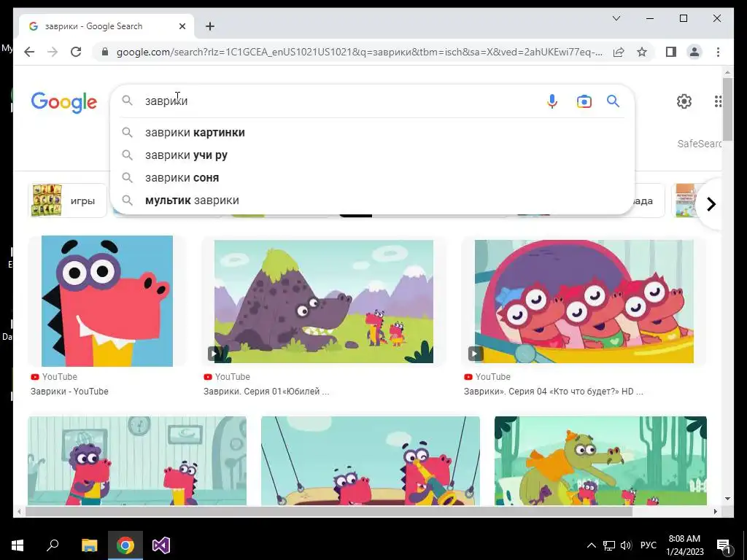Click the horizontal scrollbar thumb
747x560 pixels.
click(x=329, y=511)
